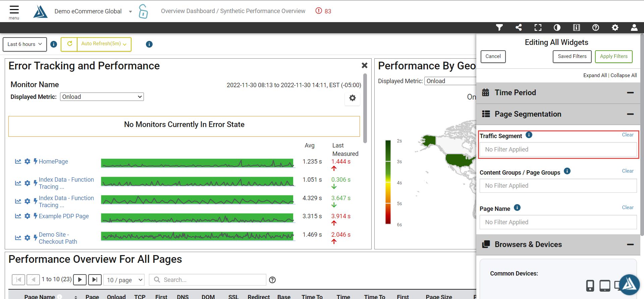This screenshot has width=644, height=299.
Task: Open the Auto Refresh(5m) dropdown
Action: pos(104,44)
